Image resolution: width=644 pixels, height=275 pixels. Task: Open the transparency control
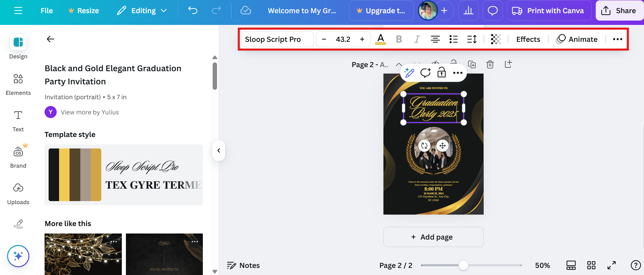(496, 39)
